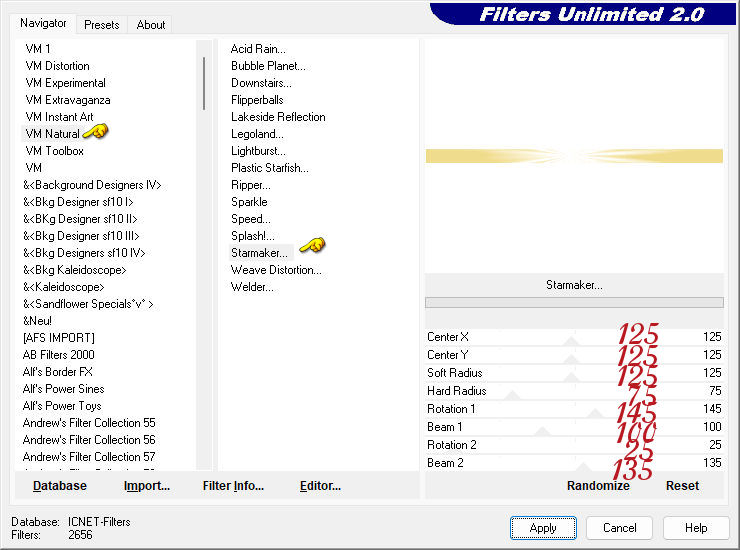This screenshot has height=550, width=740.
Task: Choose the Lightburst... filter
Action: 258,151
